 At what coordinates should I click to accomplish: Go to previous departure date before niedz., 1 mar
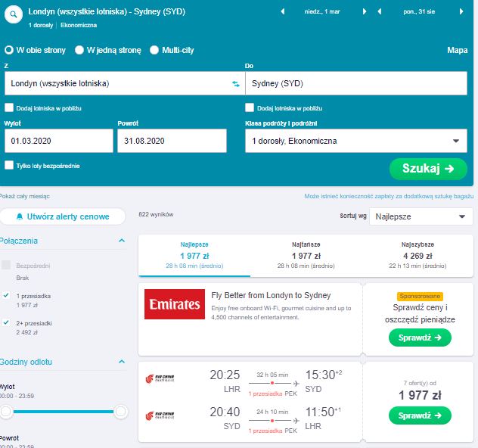[283, 11]
